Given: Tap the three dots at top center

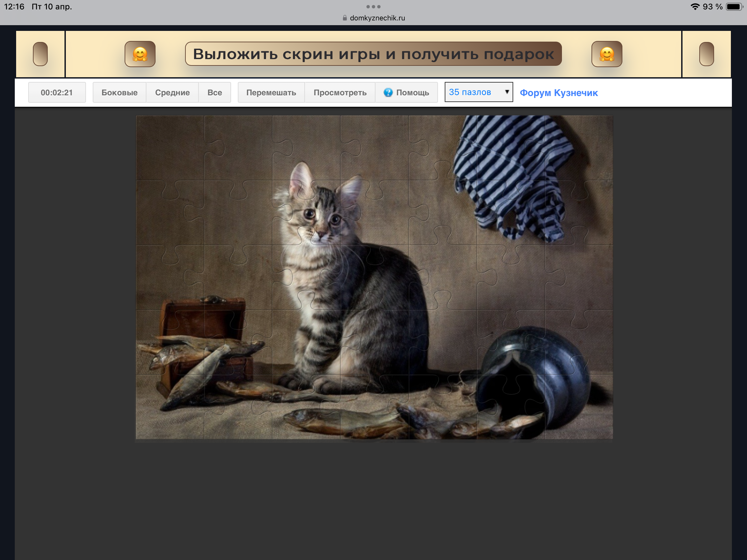Looking at the screenshot, I should [373, 7].
